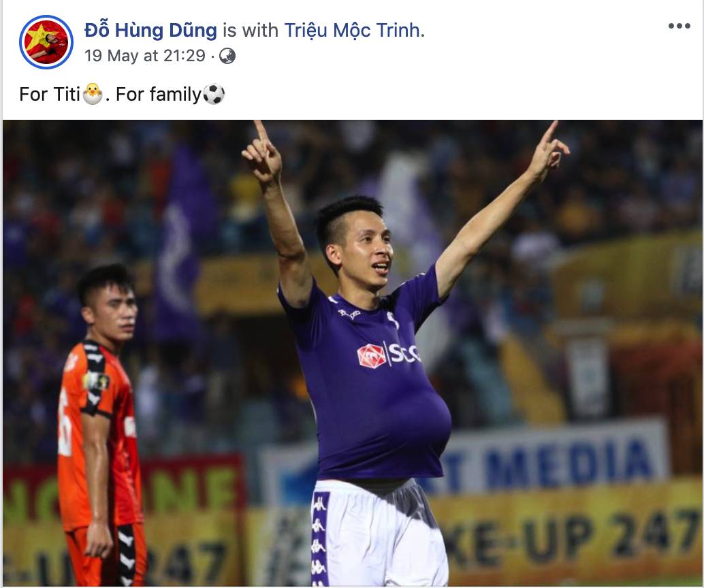Open Đỗ Hùng Dũng's profile avatar

46,42
